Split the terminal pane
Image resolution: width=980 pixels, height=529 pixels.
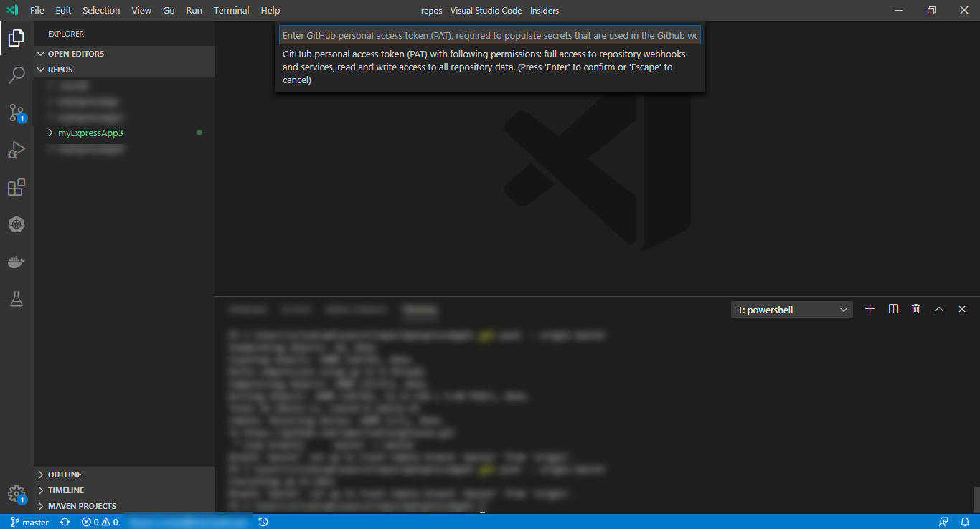coord(893,309)
